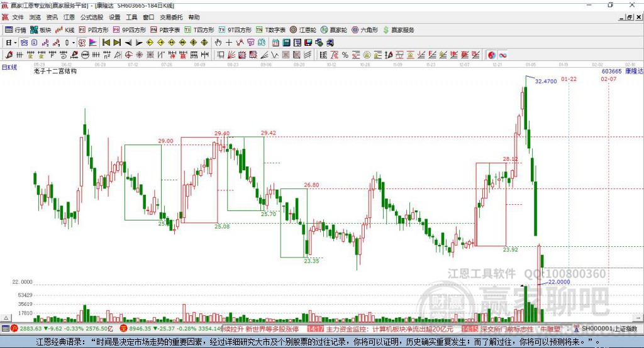
Task: Click the first yellow diamond arrow icon
Action: 150,43
